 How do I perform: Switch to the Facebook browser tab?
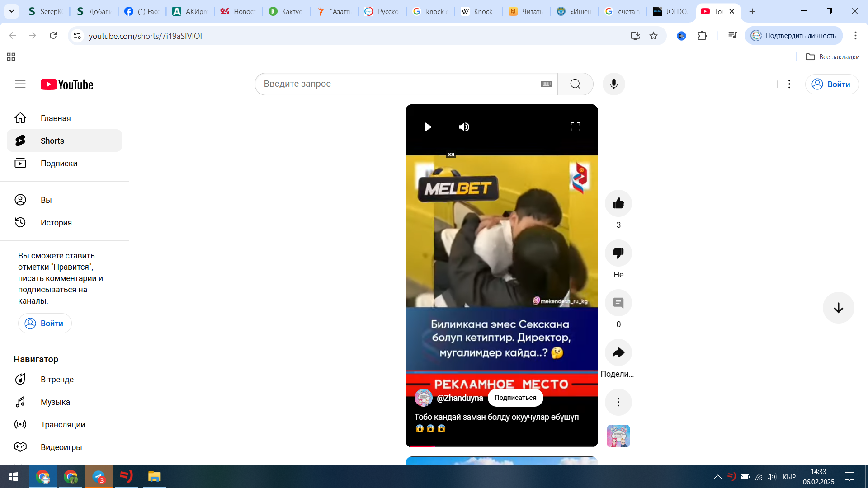(x=142, y=11)
